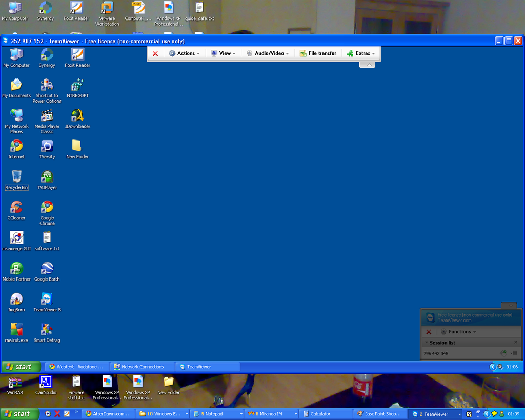525x420 pixels.
Task: Select My Documents on the remote desktop
Action: pyautogui.click(x=16, y=88)
